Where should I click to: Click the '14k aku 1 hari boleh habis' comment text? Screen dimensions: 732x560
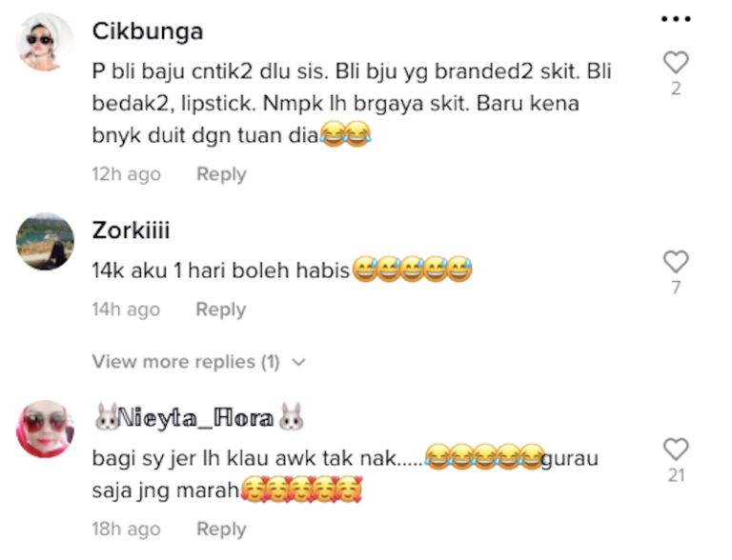pos(221,270)
